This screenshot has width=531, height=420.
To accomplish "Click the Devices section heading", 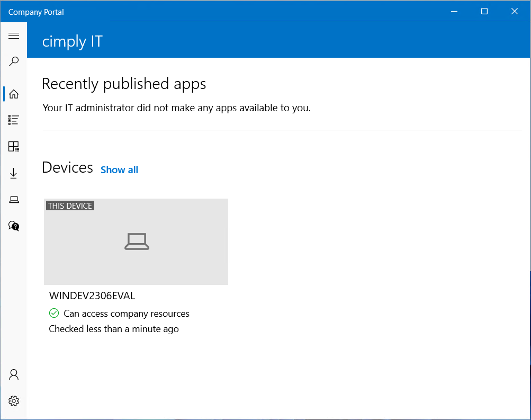I will click(67, 168).
